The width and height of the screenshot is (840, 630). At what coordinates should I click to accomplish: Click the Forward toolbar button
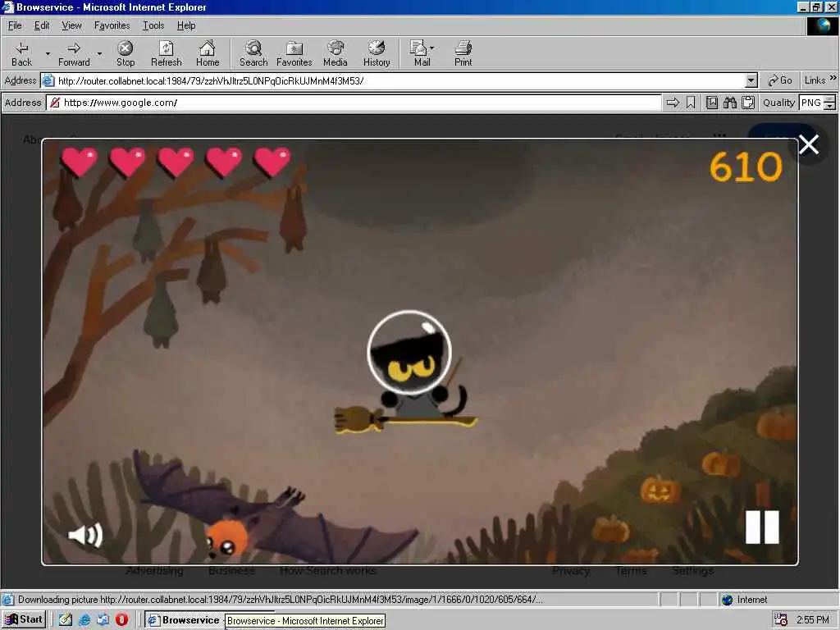click(74, 53)
